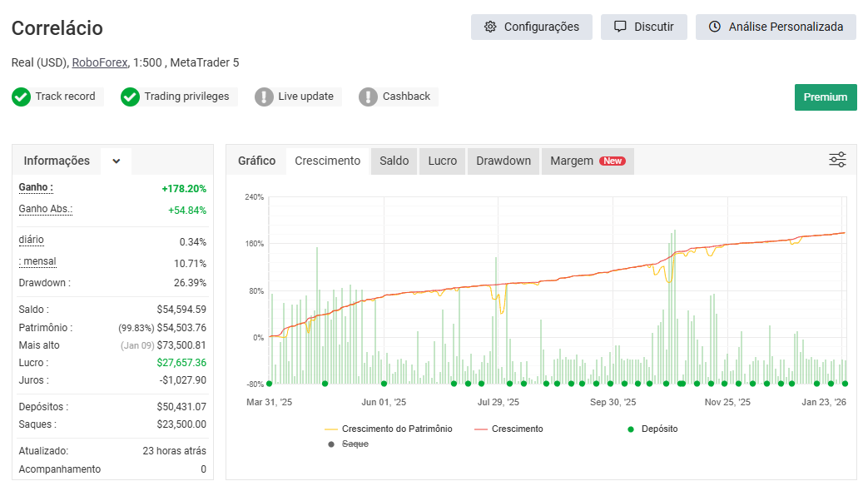Screen dimensions: 868x491
Task: Show the Saque series in legend
Action: [349, 444]
